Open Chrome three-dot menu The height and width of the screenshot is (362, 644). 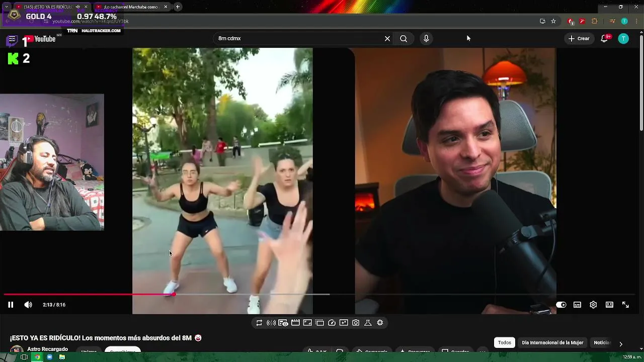coord(635,21)
